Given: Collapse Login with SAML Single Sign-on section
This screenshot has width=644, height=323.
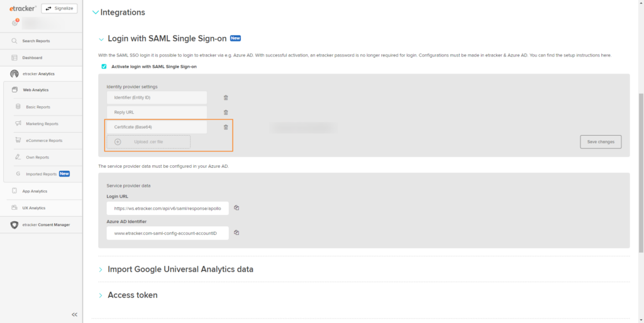Looking at the screenshot, I should point(101,40).
